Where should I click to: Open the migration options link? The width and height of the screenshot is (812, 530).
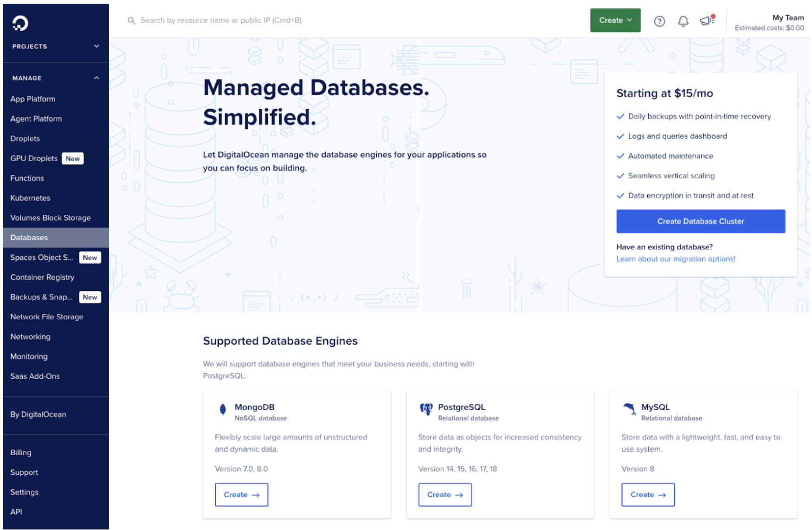[676, 259]
